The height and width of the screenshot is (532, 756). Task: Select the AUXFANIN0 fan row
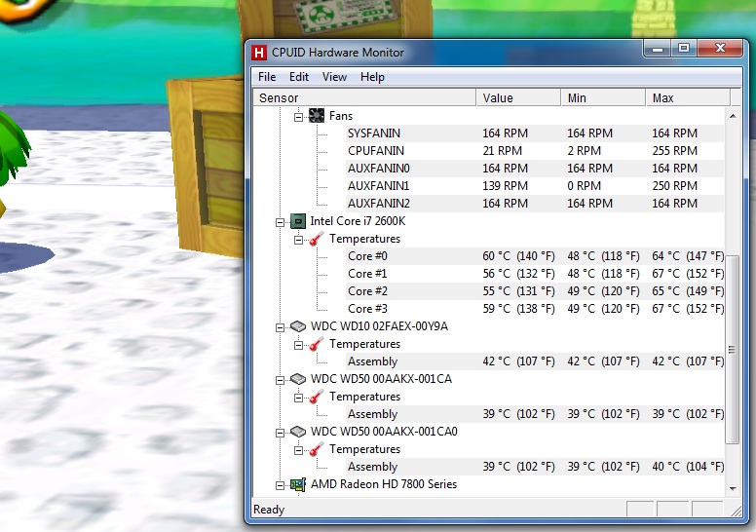click(535, 169)
